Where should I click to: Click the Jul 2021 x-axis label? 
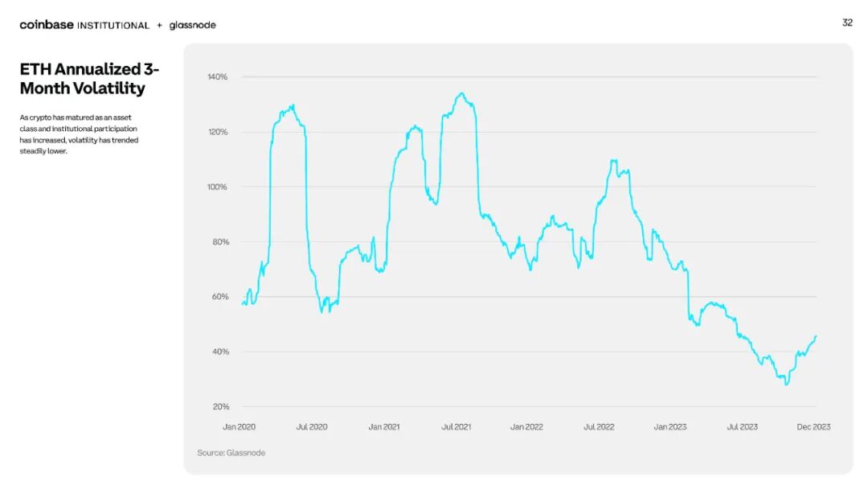pyautogui.click(x=457, y=427)
